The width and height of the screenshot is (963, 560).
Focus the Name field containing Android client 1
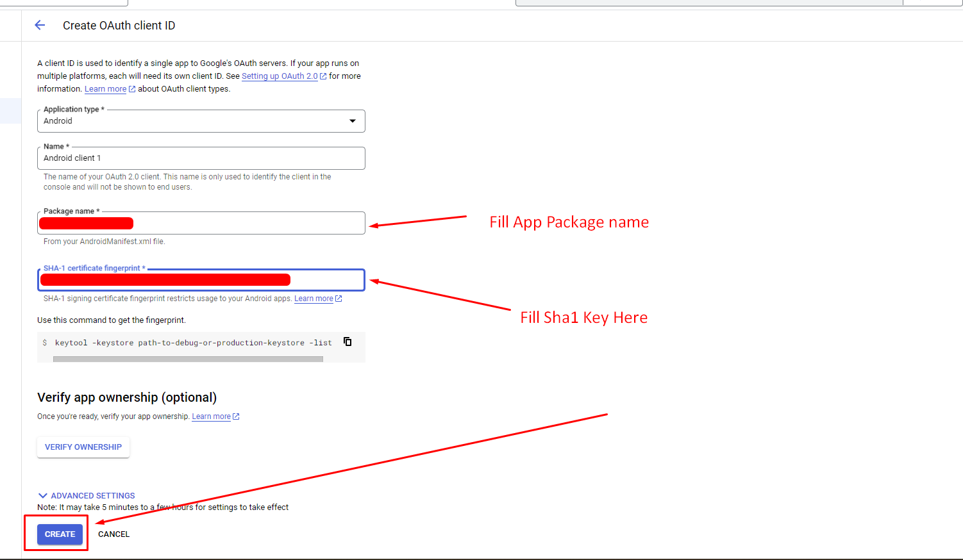coord(201,158)
